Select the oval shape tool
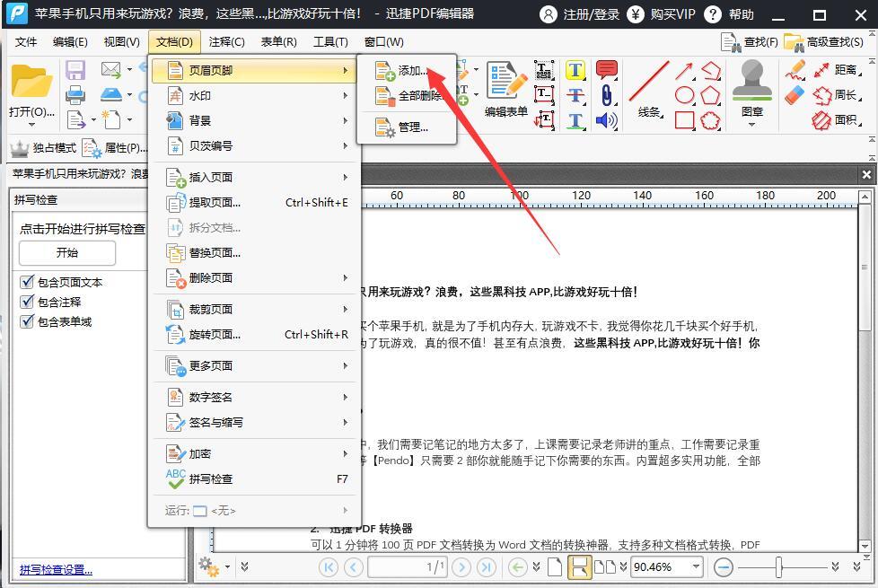The image size is (878, 588). point(684,94)
